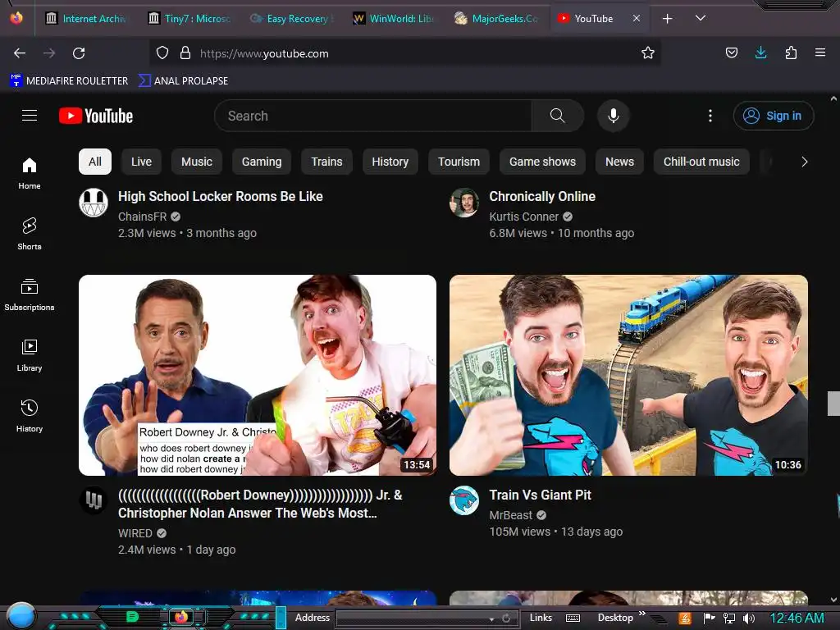840x630 pixels.
Task: Open the taskbar volume speaker icon
Action: pyautogui.click(x=749, y=619)
